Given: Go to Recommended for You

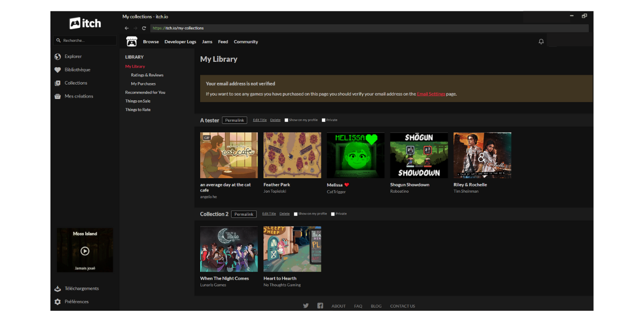Looking at the screenshot, I should 145,92.
